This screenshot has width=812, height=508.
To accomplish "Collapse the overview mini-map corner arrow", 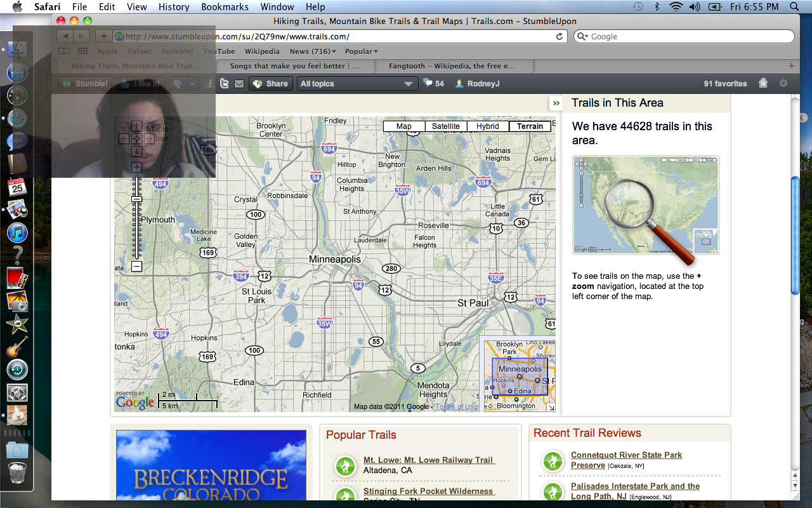I will pos(551,408).
